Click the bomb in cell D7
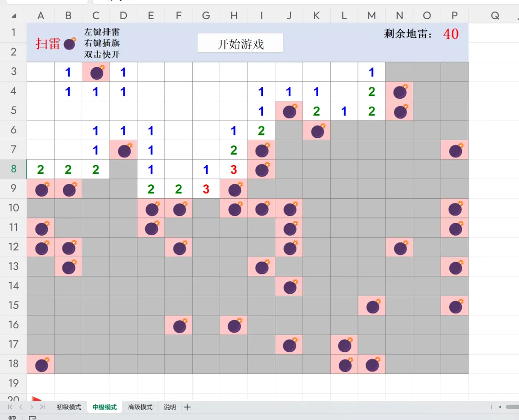The height and width of the screenshot is (420, 519). point(124,150)
